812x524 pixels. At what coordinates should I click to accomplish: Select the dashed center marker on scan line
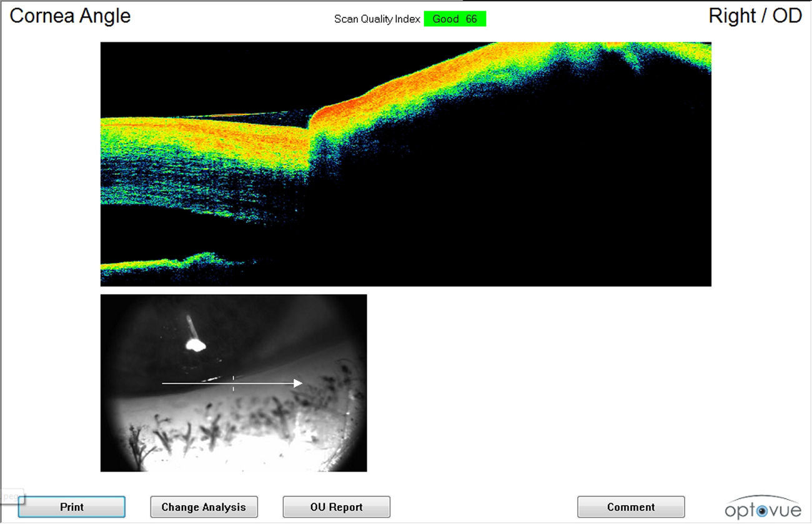[234, 383]
